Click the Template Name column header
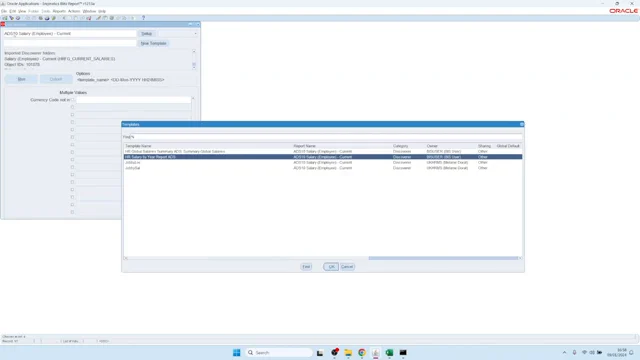Screen dimensions: 640x360 [x=138, y=146]
